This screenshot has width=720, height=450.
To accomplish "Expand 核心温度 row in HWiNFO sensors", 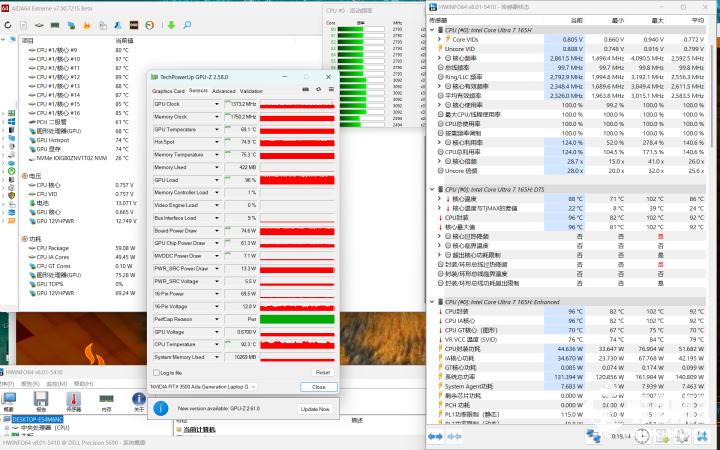I will click(440, 199).
